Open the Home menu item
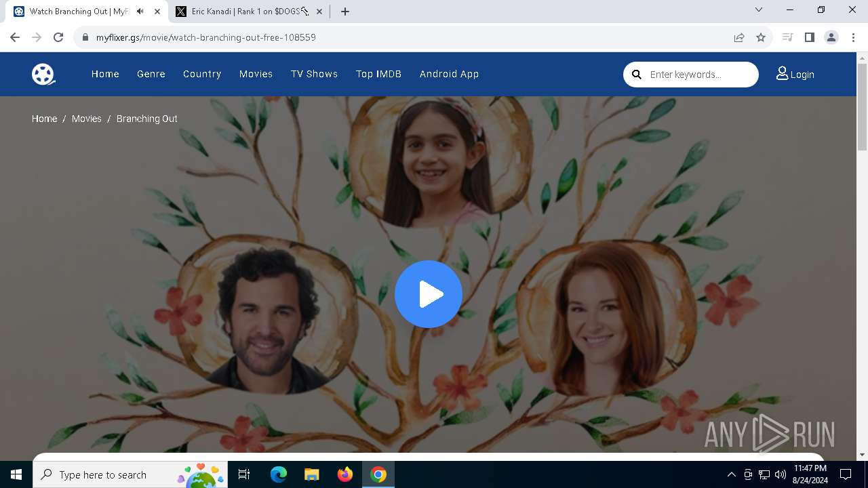 coord(105,74)
